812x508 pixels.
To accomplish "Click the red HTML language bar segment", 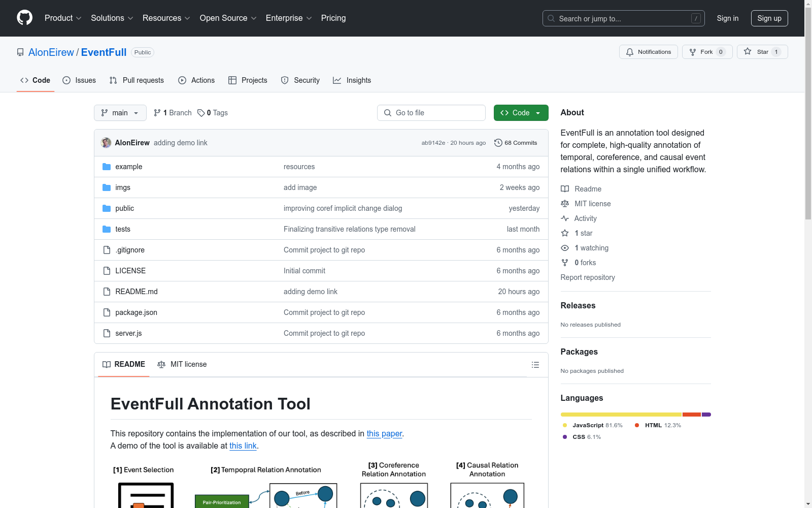I will [x=692, y=415].
